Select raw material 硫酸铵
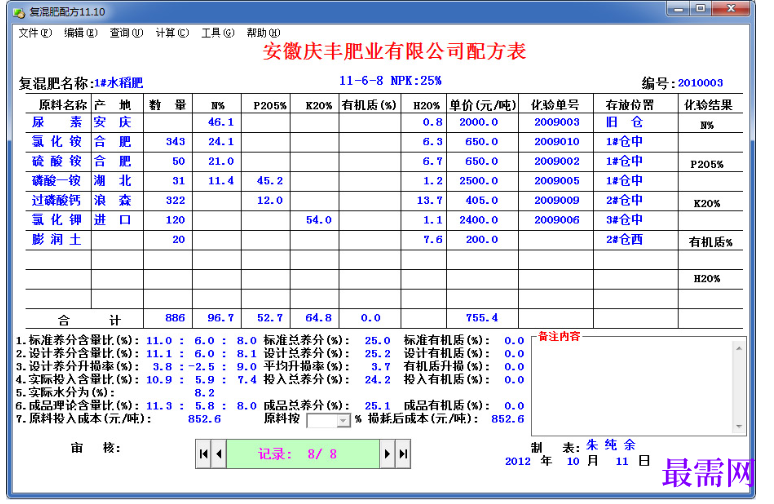Image resolution: width=774 pixels, height=504 pixels. click(x=57, y=161)
